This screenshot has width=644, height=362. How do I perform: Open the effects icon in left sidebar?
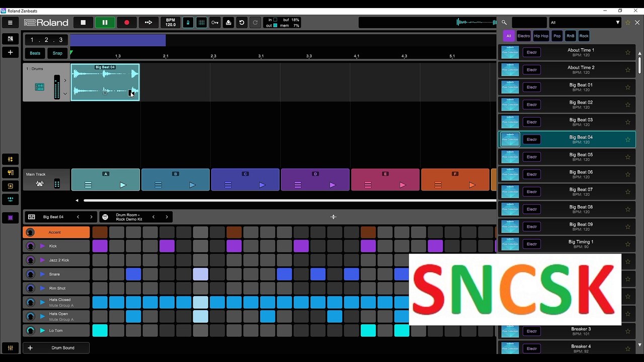tap(10, 172)
